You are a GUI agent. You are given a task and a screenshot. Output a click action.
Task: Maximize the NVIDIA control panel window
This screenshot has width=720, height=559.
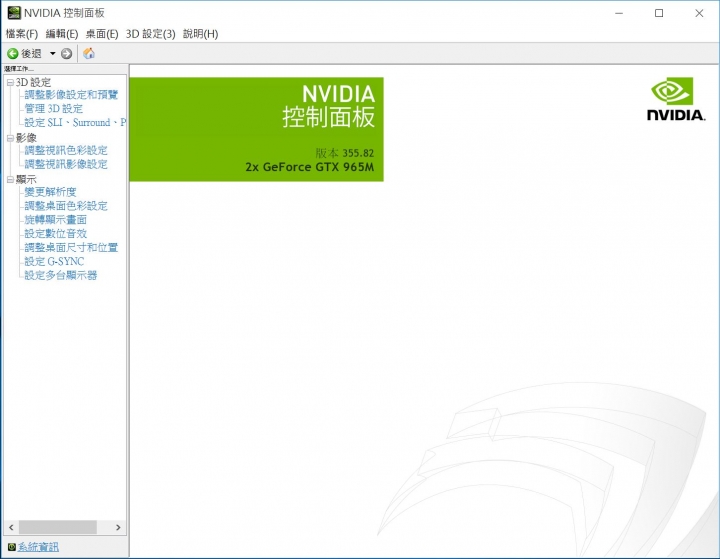coord(659,13)
